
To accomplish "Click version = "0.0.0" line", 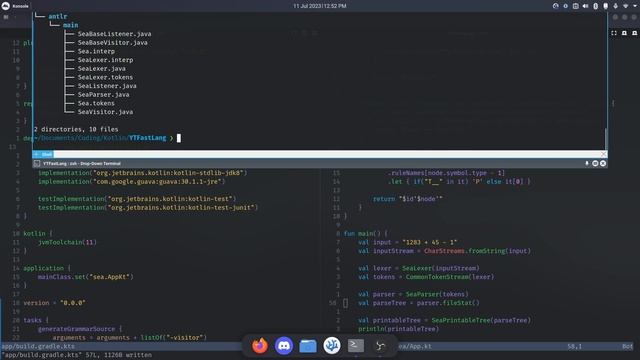I will (54, 303).
